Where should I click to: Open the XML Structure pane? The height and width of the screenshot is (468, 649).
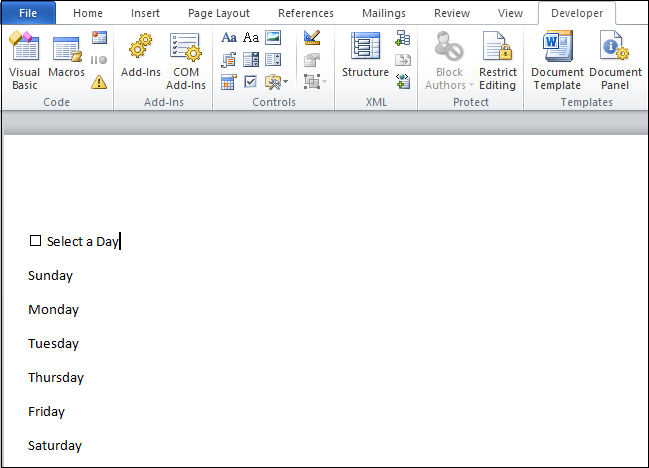365,55
